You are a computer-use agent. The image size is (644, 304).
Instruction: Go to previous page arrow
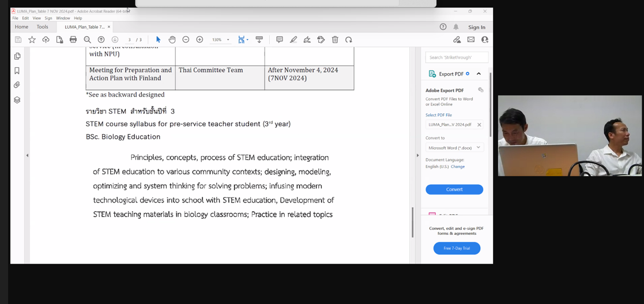101,40
